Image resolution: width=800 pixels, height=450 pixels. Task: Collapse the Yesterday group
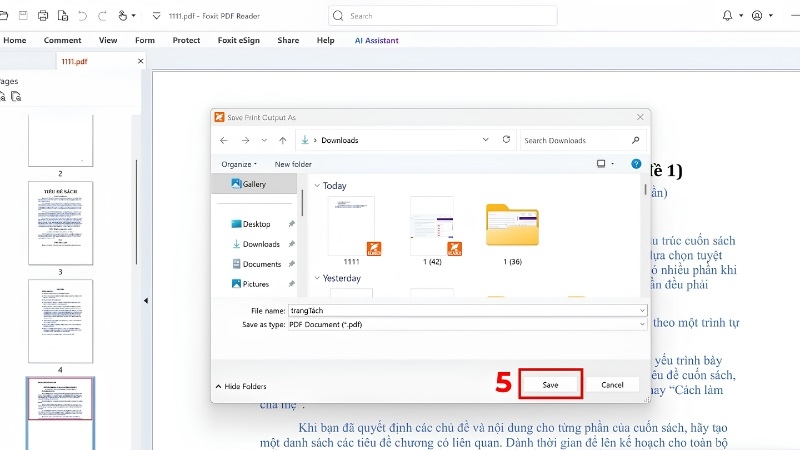click(x=317, y=278)
